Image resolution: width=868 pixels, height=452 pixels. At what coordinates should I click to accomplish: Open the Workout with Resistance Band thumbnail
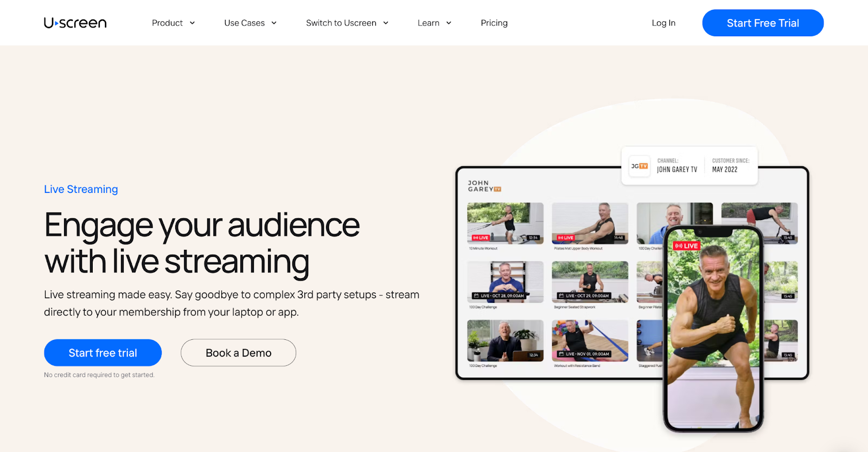pyautogui.click(x=590, y=340)
